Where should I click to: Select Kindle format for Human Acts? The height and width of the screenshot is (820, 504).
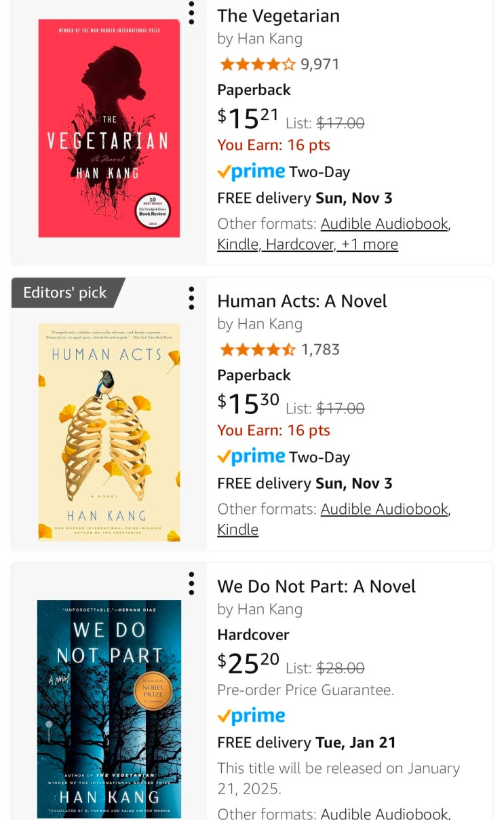pyautogui.click(x=237, y=529)
